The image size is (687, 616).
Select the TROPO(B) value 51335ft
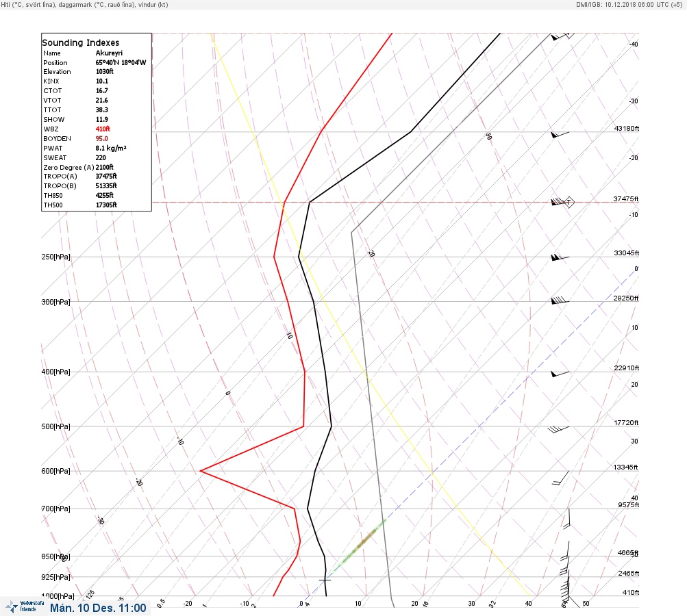(x=106, y=185)
